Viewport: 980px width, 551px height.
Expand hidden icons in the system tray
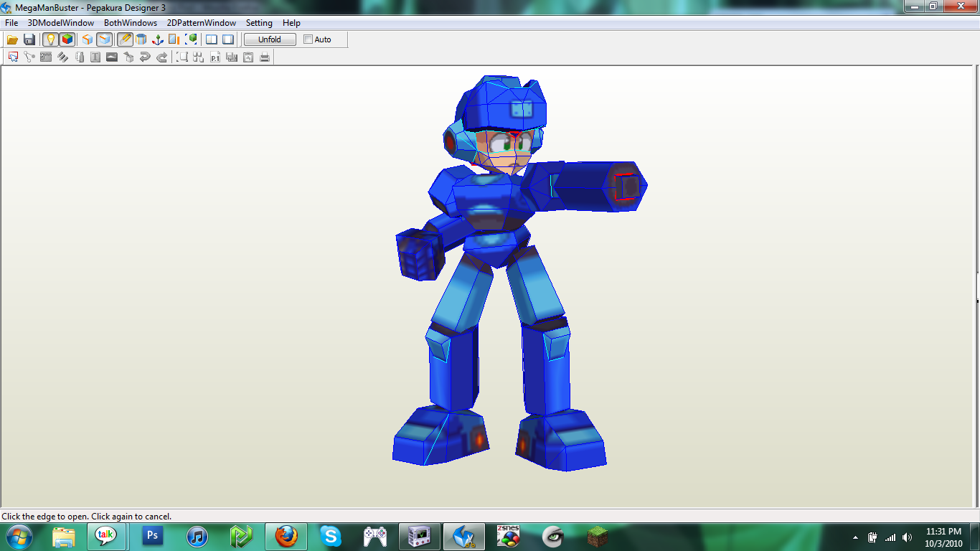[855, 536]
